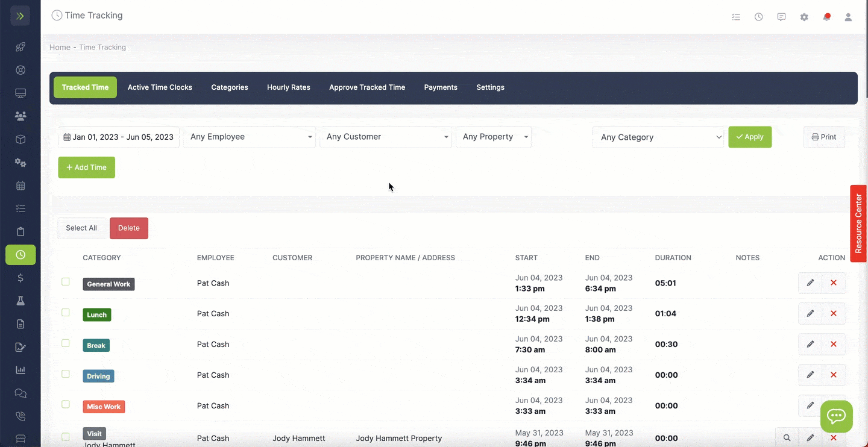This screenshot has width=868, height=447.
Task: Check the Break row checkbox
Action: tap(66, 343)
